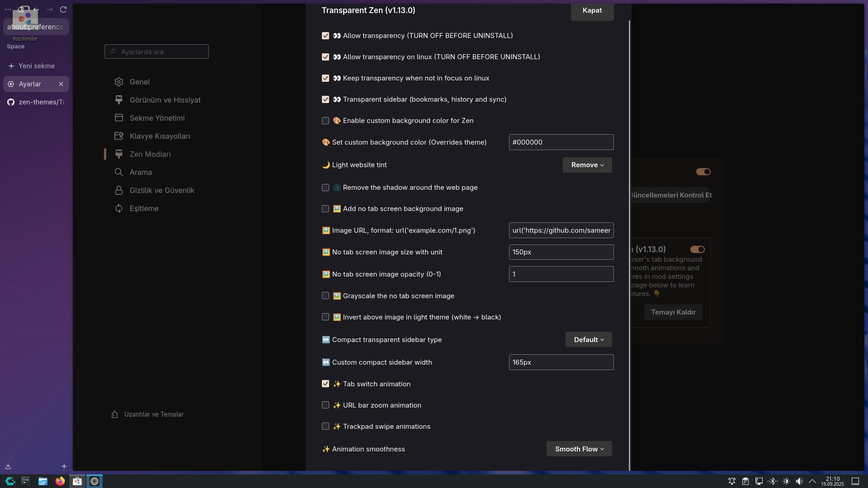The width and height of the screenshot is (868, 488).
Task: Enable custom background color for Zen
Action: pyautogui.click(x=325, y=121)
